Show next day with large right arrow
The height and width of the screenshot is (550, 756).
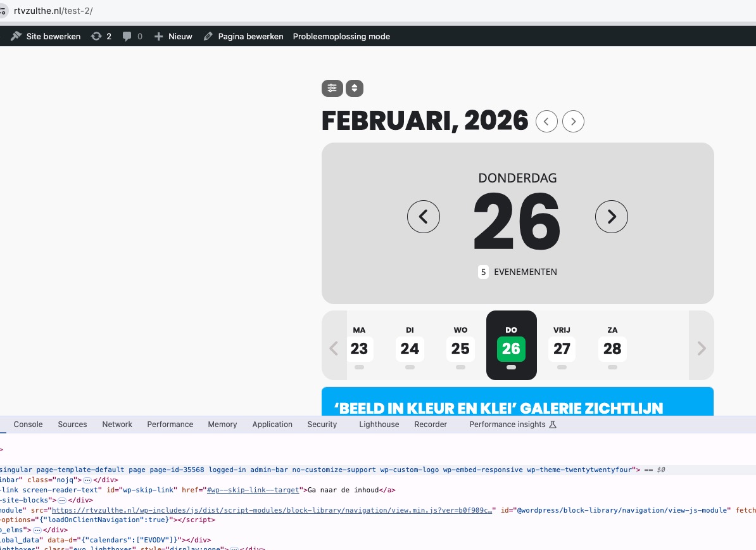coord(611,217)
